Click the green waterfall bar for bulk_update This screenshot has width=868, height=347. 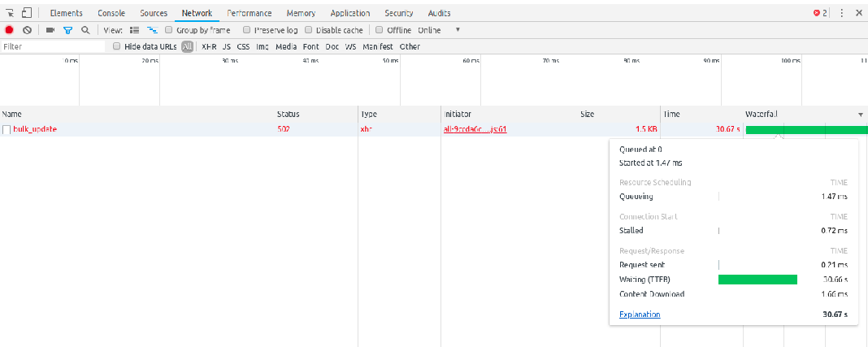click(x=806, y=130)
